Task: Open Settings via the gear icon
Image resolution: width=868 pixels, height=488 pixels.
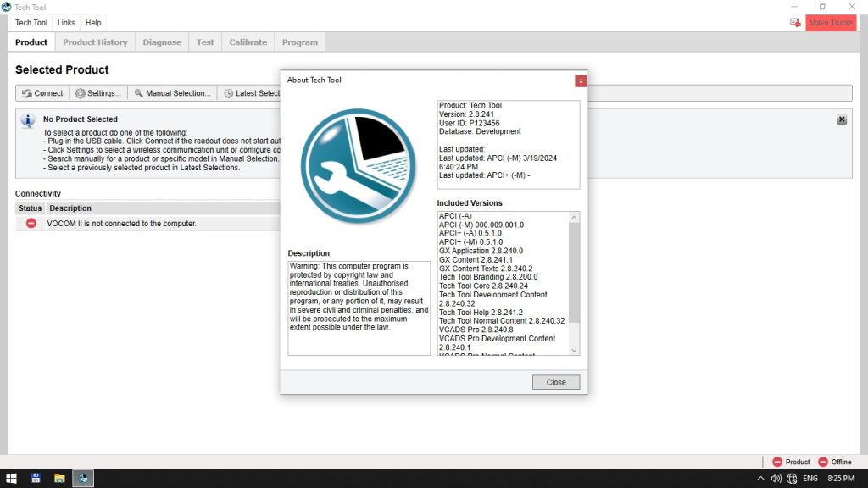Action: [x=81, y=93]
